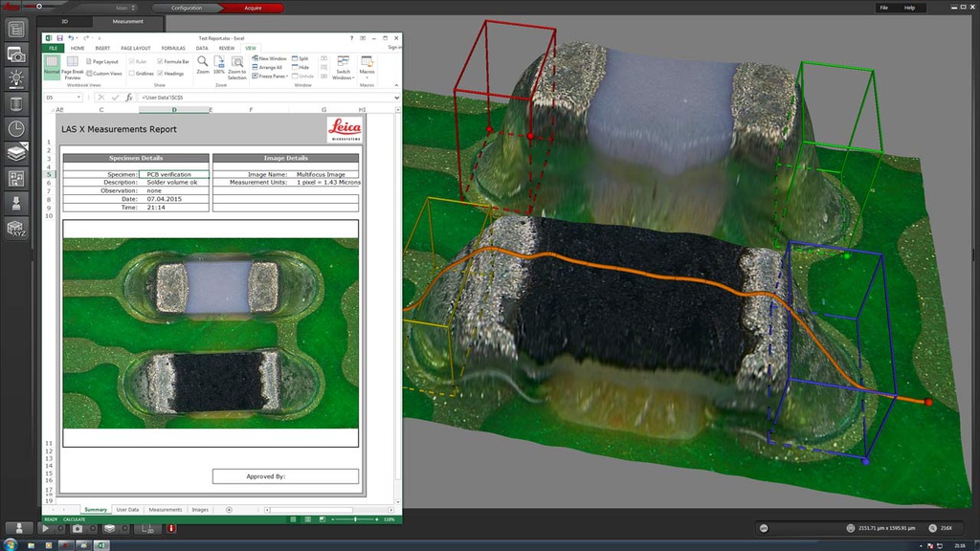Select the cylinder icon in the Leica sidebar
Screen dimensions: 980x551
16,103
